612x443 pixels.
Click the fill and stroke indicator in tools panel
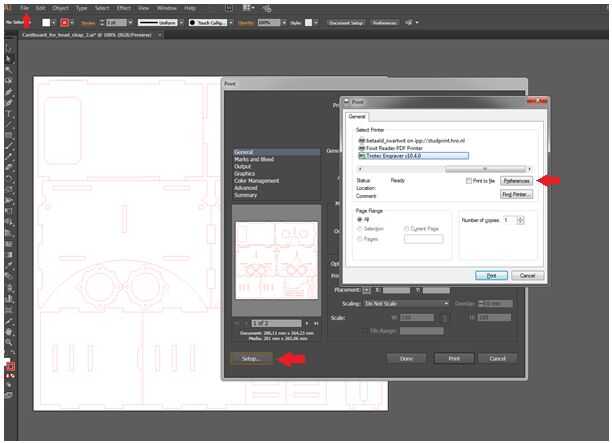coord(9,364)
